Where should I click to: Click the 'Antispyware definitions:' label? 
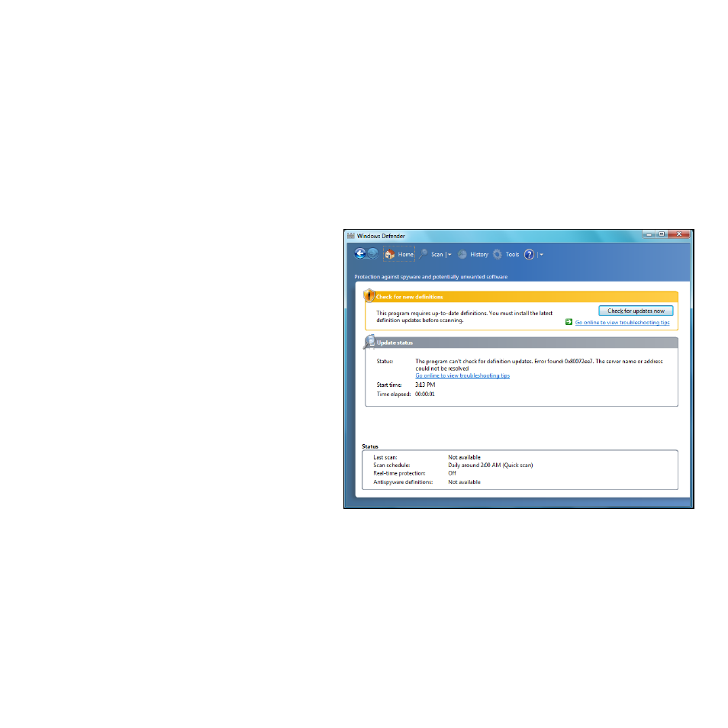coord(403,482)
